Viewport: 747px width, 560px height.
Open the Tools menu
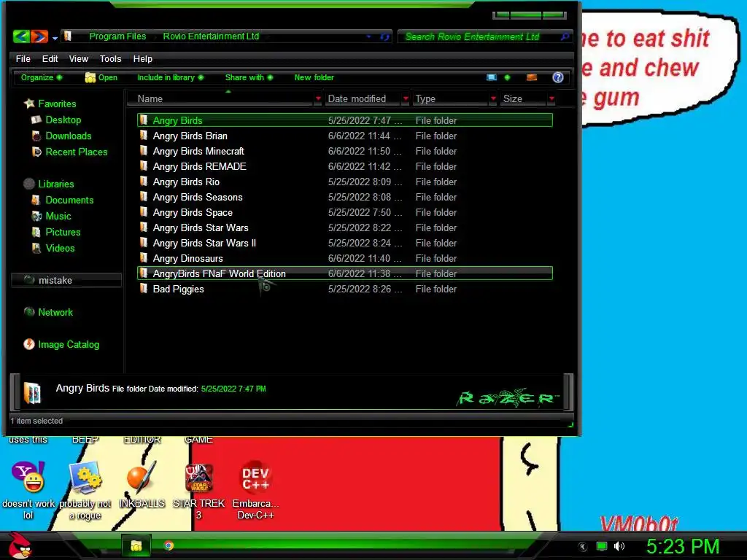coord(110,58)
